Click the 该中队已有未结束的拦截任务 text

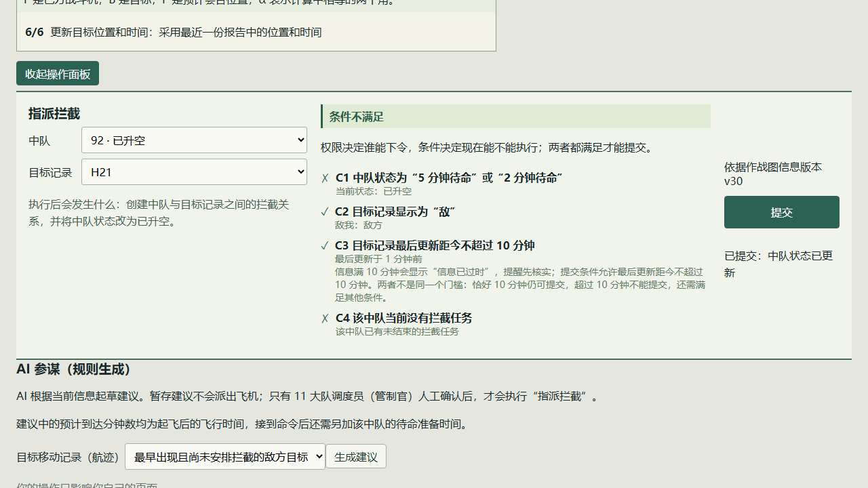pos(397,331)
